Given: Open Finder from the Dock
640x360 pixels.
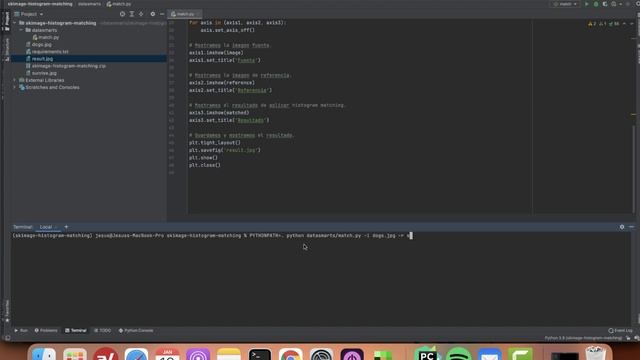Looking at the screenshot, I should (44, 354).
